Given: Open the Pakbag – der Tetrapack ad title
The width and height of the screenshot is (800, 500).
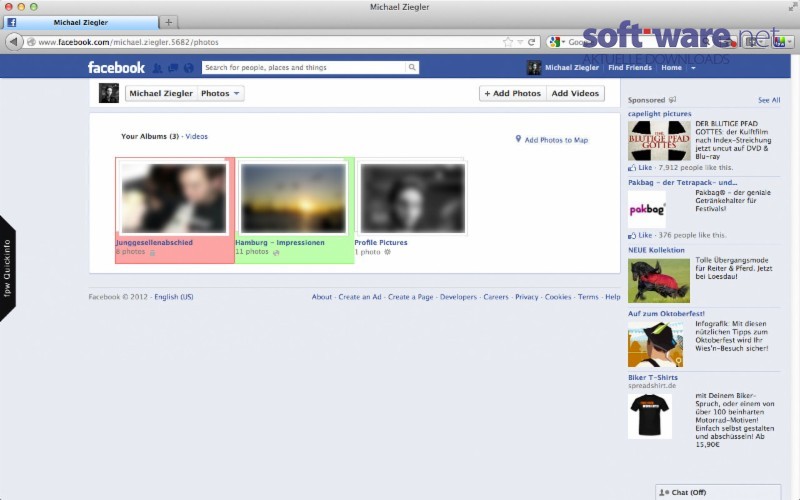Looking at the screenshot, I should (x=683, y=182).
